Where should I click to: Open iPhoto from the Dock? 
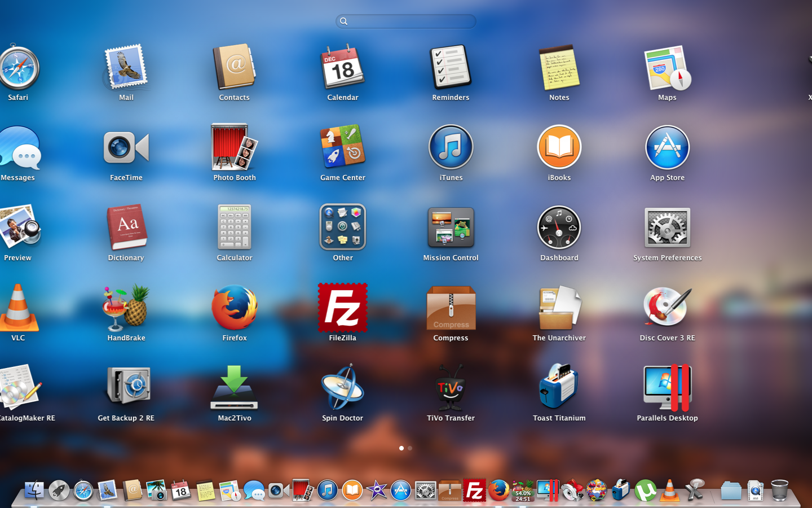(x=156, y=491)
